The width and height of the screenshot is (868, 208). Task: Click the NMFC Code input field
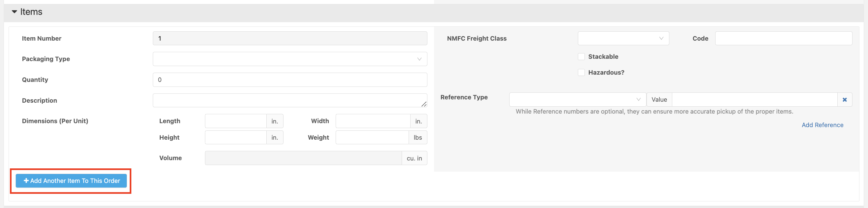pyautogui.click(x=784, y=38)
